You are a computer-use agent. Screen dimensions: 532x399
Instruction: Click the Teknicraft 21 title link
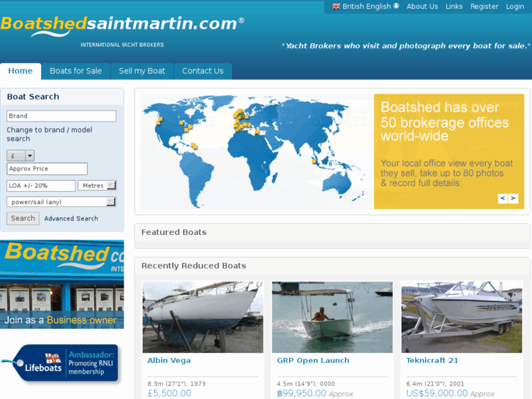pos(432,360)
